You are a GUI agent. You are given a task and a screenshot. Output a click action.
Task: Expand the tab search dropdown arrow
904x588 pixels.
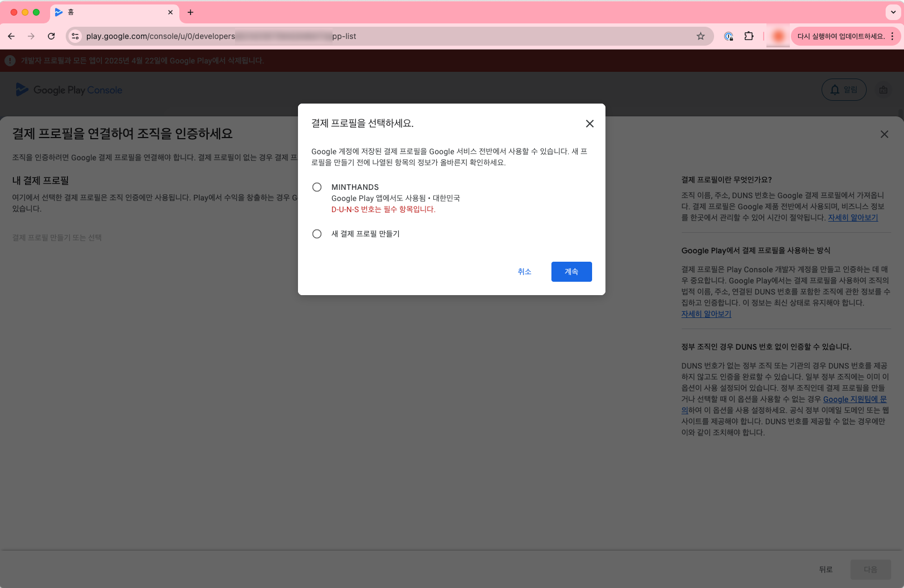tap(893, 12)
